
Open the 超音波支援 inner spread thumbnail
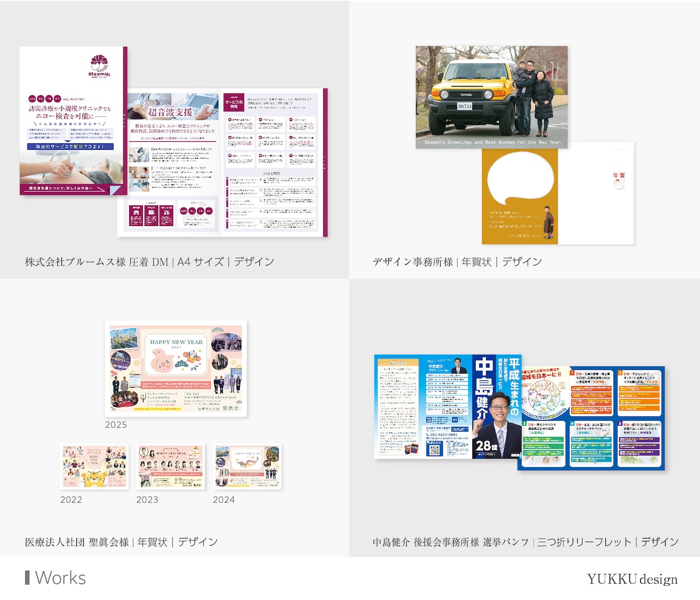tap(223, 162)
